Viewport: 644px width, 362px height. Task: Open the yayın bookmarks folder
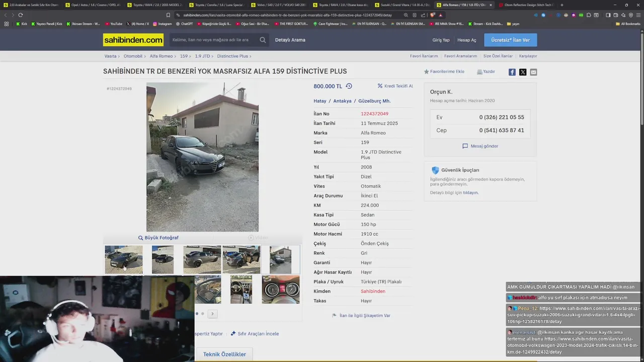(513, 24)
